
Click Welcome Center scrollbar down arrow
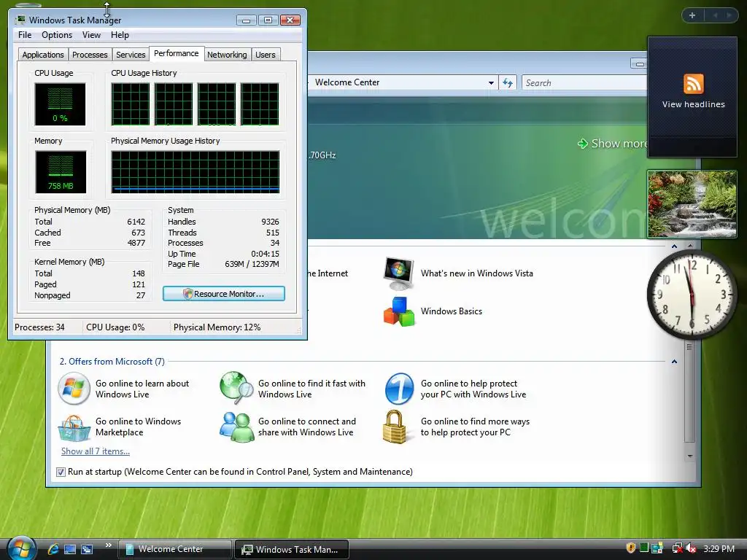coord(690,456)
